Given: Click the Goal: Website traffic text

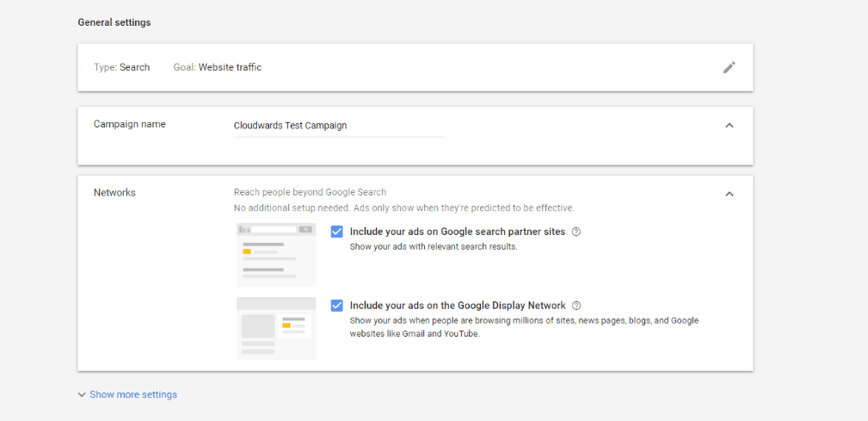Looking at the screenshot, I should [x=218, y=67].
